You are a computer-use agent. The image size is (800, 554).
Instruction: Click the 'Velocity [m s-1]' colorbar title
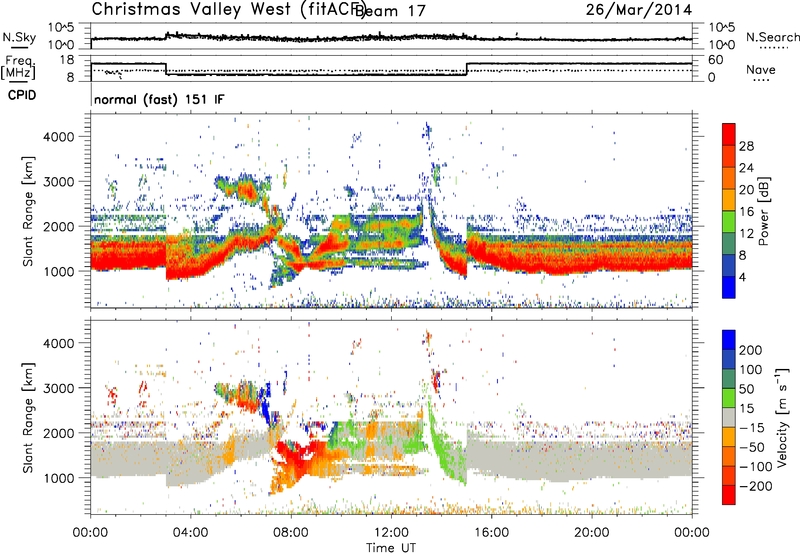point(781,417)
